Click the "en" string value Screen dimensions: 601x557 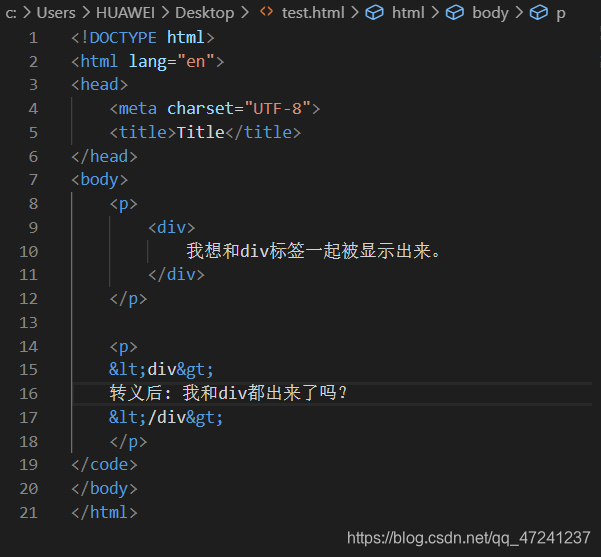point(195,61)
